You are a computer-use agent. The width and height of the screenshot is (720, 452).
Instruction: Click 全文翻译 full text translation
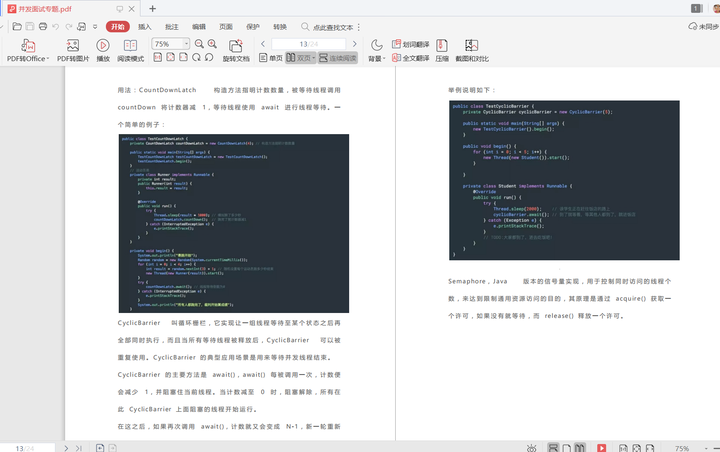point(411,58)
